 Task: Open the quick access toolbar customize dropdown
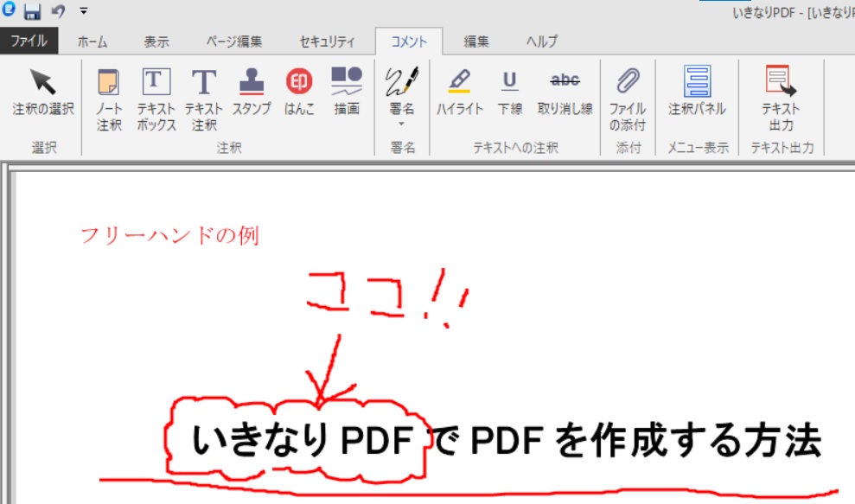[x=84, y=11]
